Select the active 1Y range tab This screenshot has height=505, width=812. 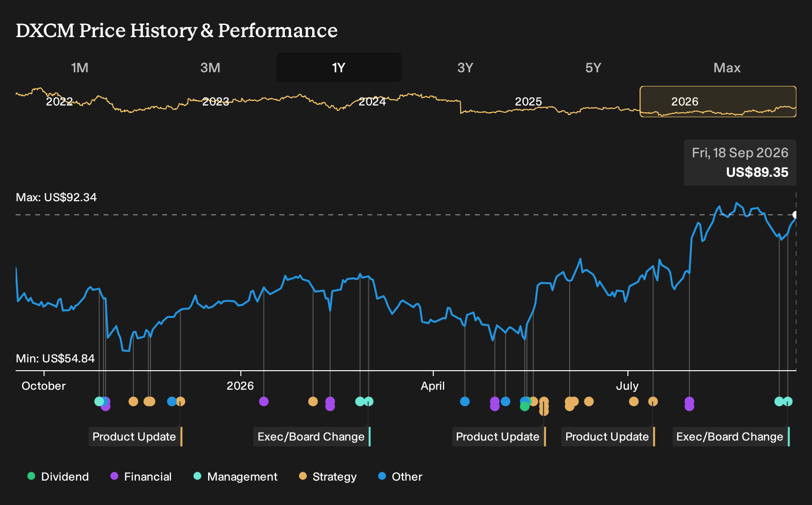(339, 67)
